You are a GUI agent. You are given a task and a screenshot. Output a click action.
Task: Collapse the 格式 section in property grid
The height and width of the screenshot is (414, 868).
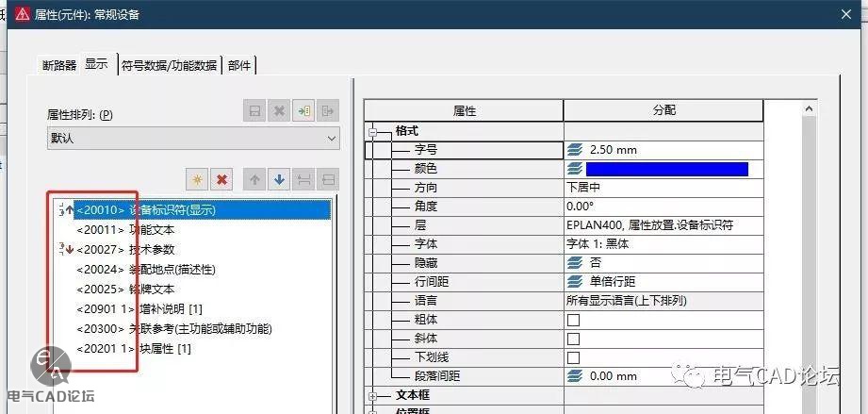tap(373, 131)
